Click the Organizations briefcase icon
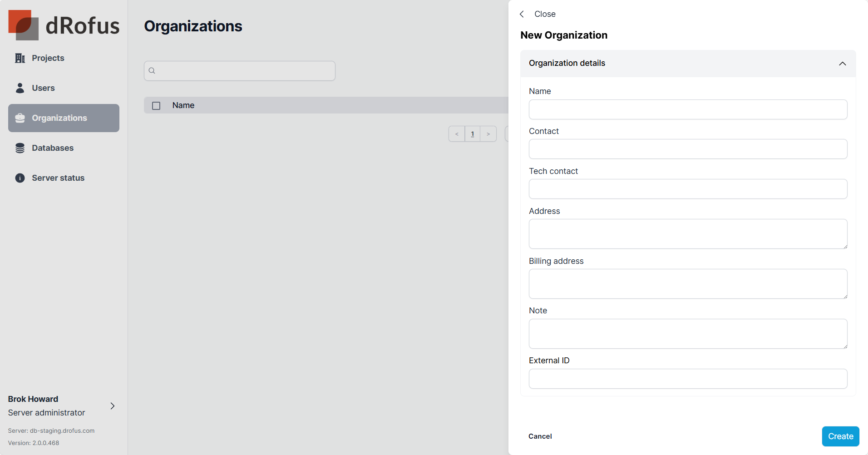 (x=20, y=118)
